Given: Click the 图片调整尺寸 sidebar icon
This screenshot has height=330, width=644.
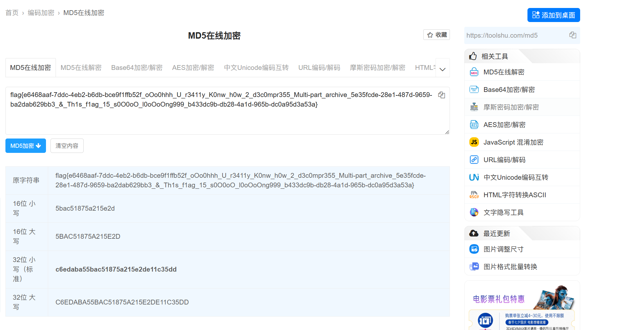Looking at the screenshot, I should 474,249.
